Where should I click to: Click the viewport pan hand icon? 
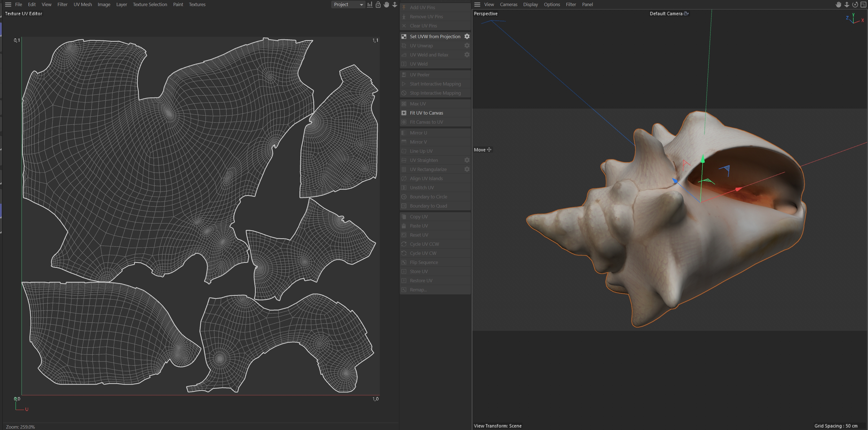(839, 4)
